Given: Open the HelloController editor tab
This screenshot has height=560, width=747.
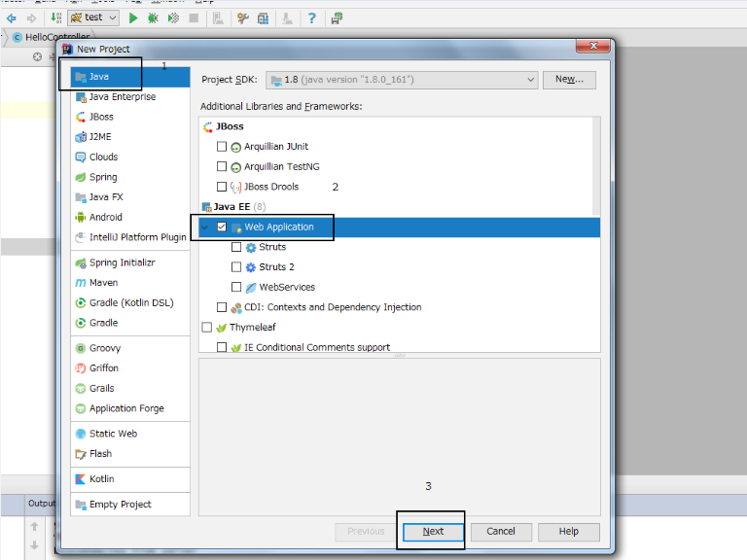Looking at the screenshot, I should (52, 37).
